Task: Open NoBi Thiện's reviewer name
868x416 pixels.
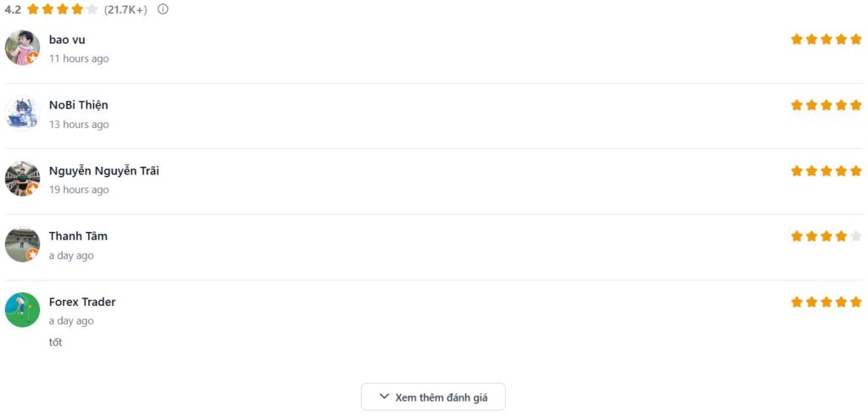Action: [78, 105]
